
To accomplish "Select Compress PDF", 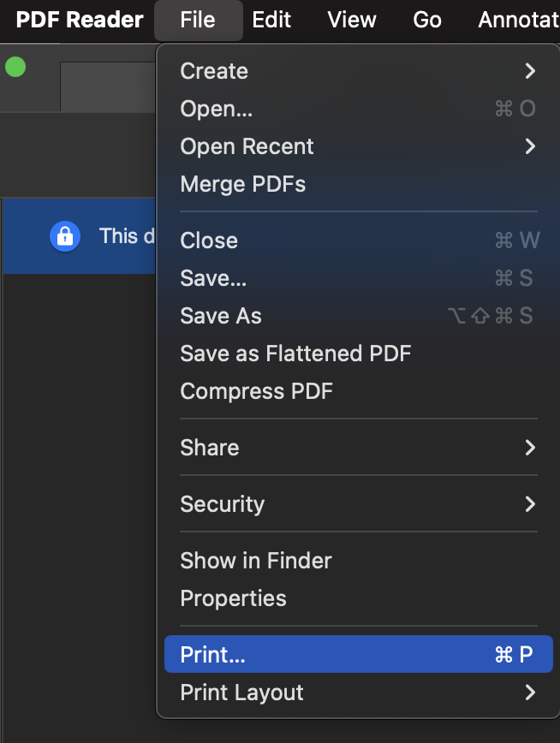I will [359, 391].
